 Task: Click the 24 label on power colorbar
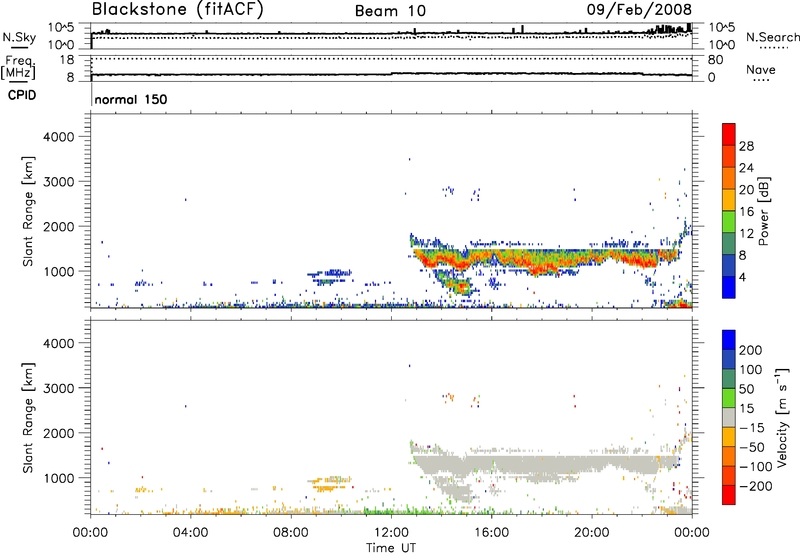click(x=746, y=168)
